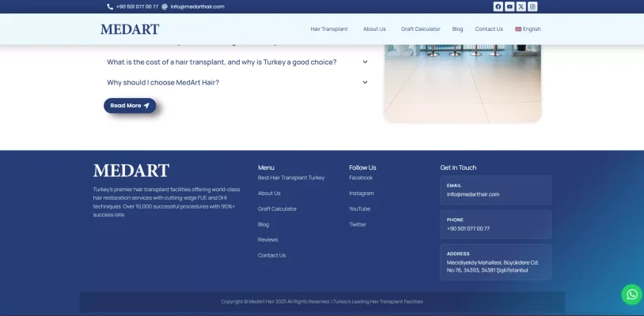Expand 'Why should I choose MedArt Hair?'
The width and height of the screenshot is (644, 316).
pos(237,82)
